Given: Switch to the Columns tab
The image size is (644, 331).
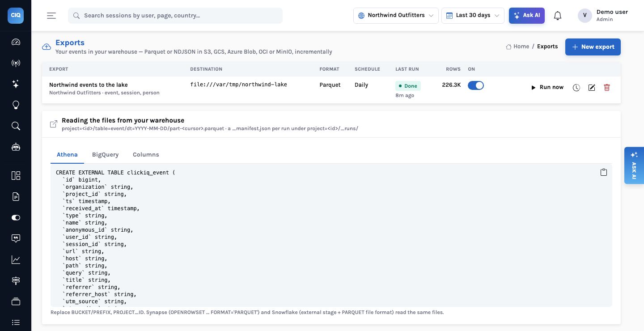Looking at the screenshot, I should (146, 155).
